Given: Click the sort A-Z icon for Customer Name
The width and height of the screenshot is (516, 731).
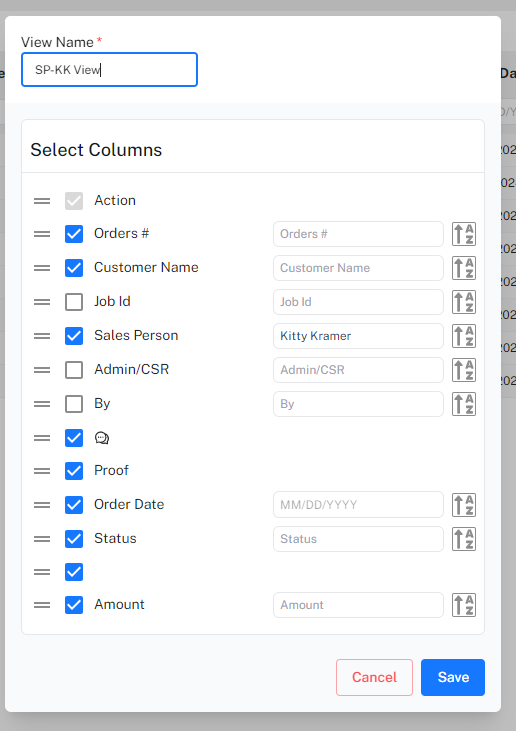Looking at the screenshot, I should click(x=463, y=268).
